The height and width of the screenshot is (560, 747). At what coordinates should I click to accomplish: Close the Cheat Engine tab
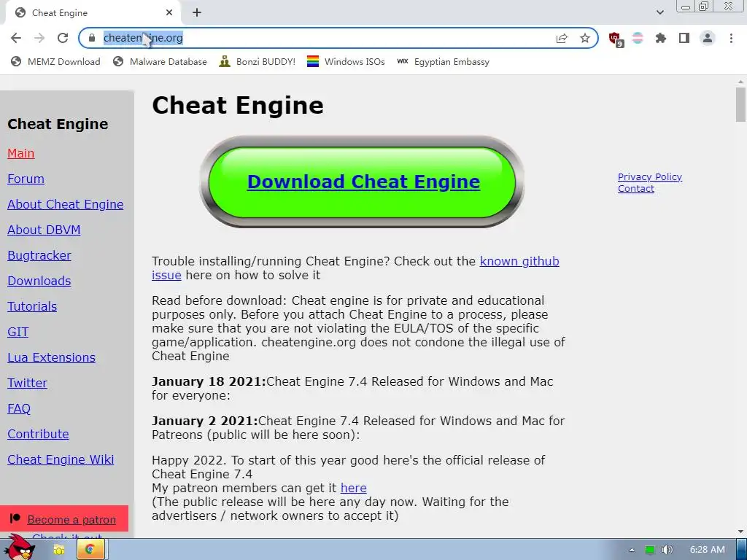(169, 13)
